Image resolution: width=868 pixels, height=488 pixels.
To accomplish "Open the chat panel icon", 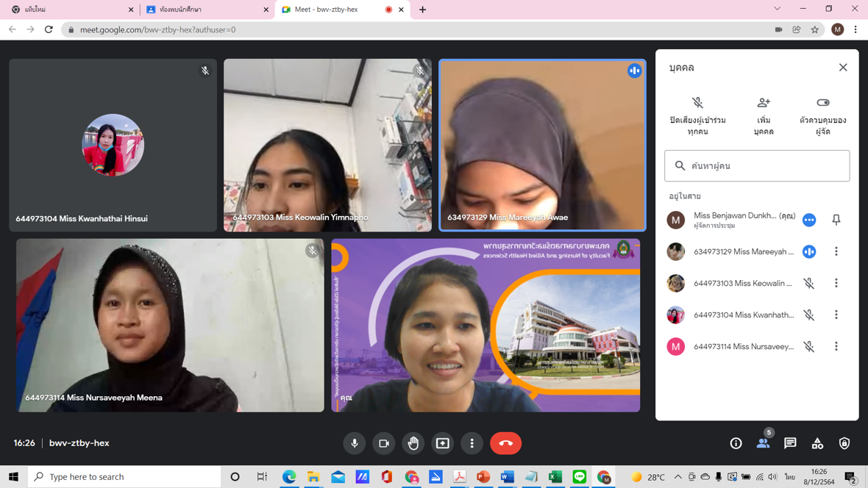I will click(x=790, y=443).
